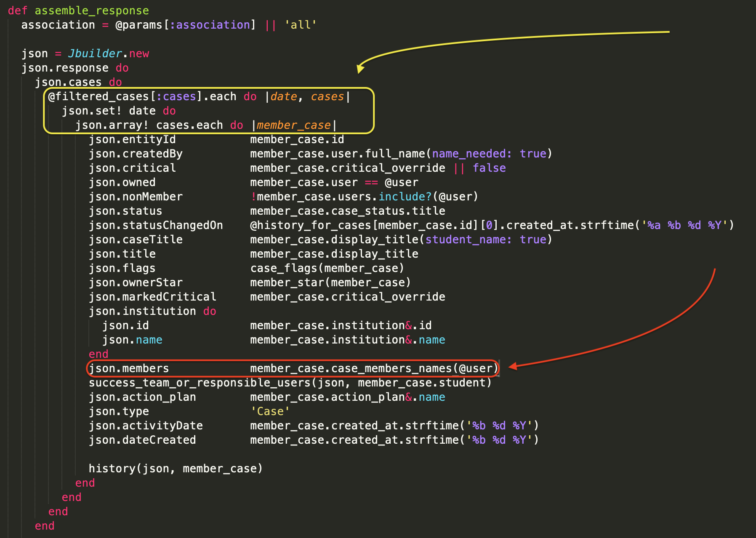Click 'json.cases' text
The image size is (756, 538).
click(x=68, y=82)
